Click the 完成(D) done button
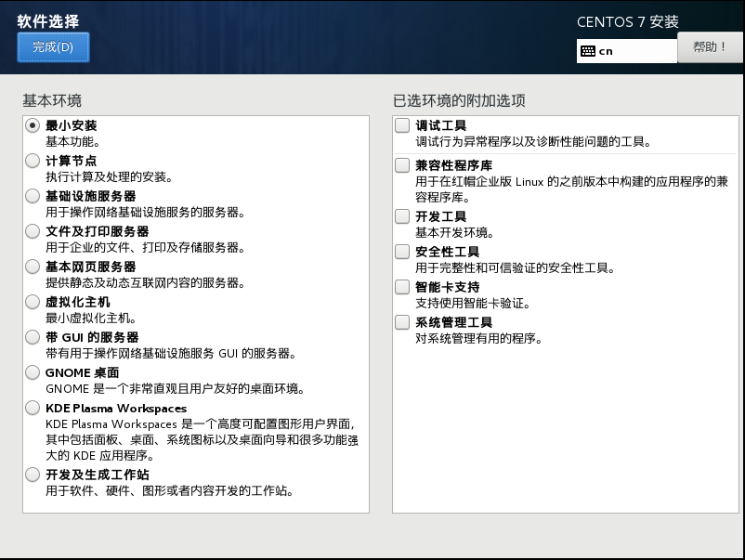745x560 pixels. pyautogui.click(x=53, y=47)
